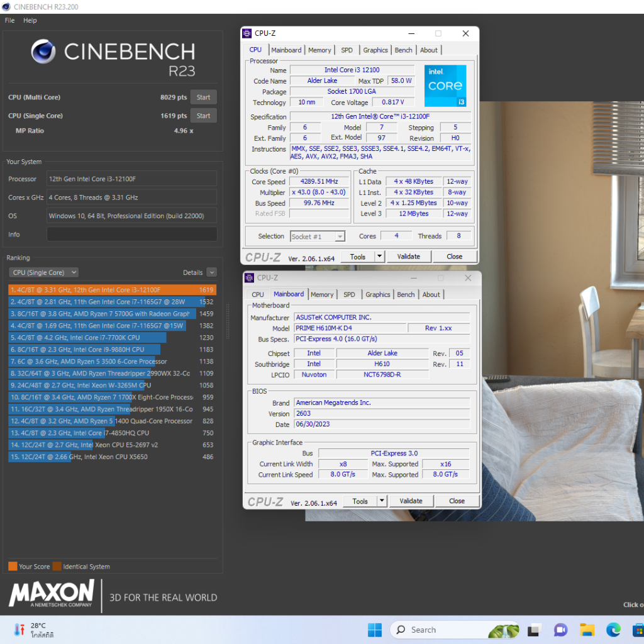Image resolution: width=644 pixels, height=644 pixels.
Task: Start the CPU (Multi Core) benchmark
Action: pyautogui.click(x=203, y=97)
